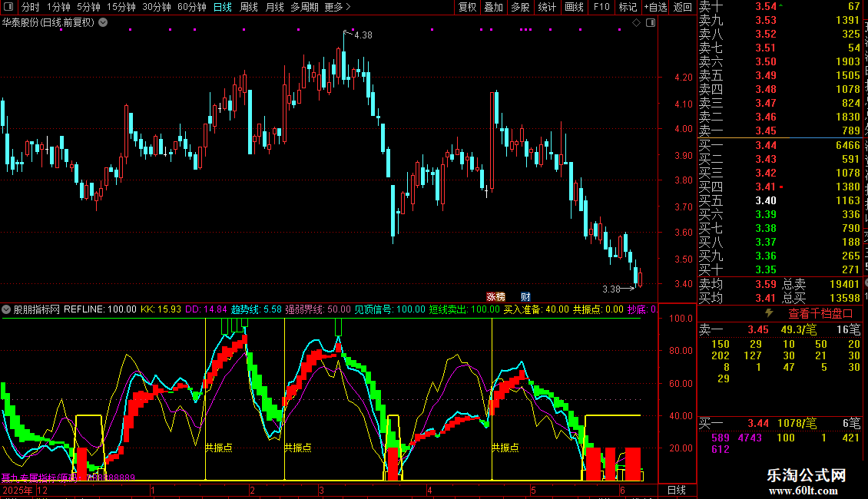
Task: Click the 趋势线: 5.58 indicator value
Action: (256, 309)
